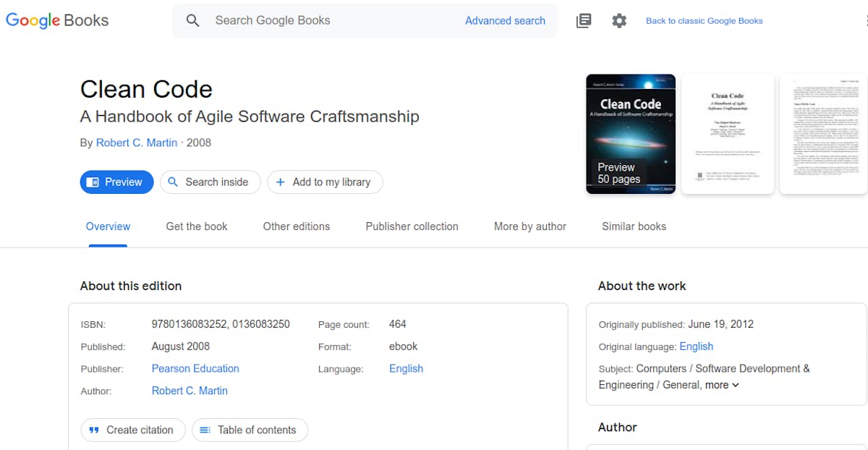Go to More by author tab

tap(530, 226)
